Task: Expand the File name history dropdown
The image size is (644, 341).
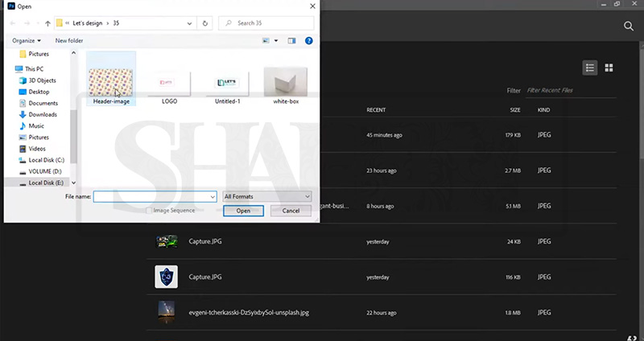Action: (x=213, y=196)
